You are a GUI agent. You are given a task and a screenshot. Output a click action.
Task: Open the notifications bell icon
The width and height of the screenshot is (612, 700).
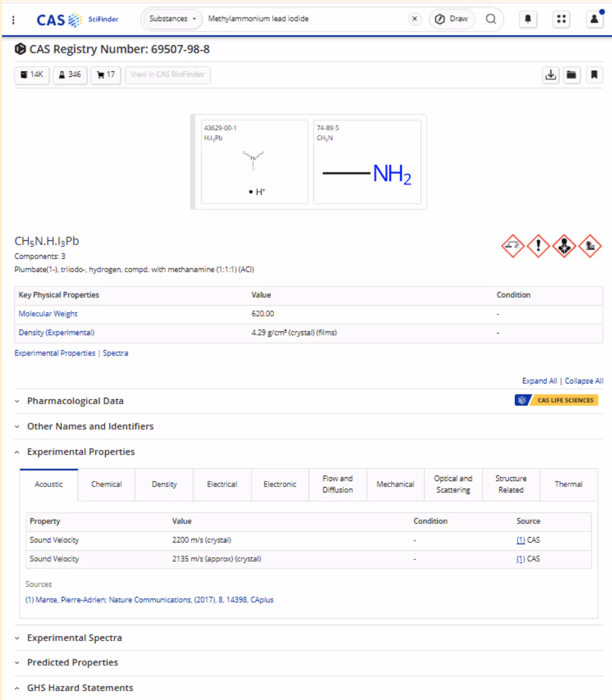528,19
